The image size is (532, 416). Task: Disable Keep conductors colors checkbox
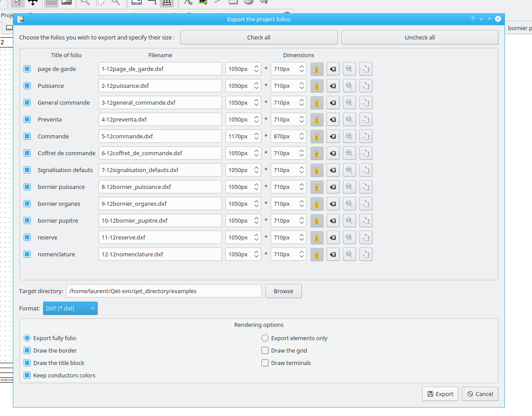(27, 375)
